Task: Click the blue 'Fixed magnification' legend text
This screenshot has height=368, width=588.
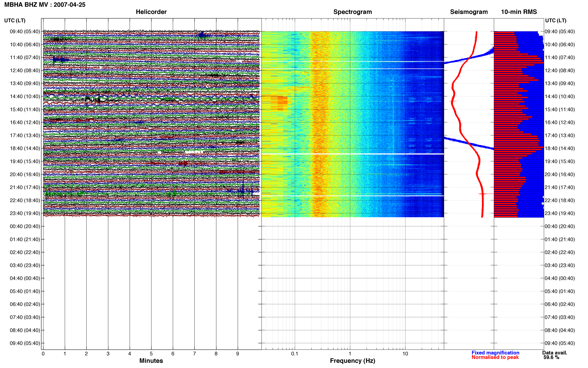Action: 495,353
